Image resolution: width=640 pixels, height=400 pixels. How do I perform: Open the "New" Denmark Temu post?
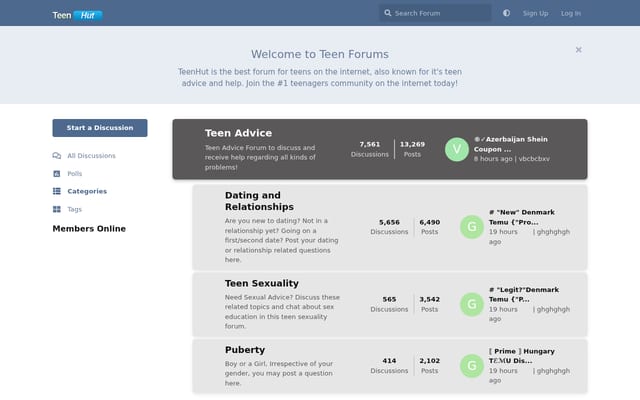point(522,217)
